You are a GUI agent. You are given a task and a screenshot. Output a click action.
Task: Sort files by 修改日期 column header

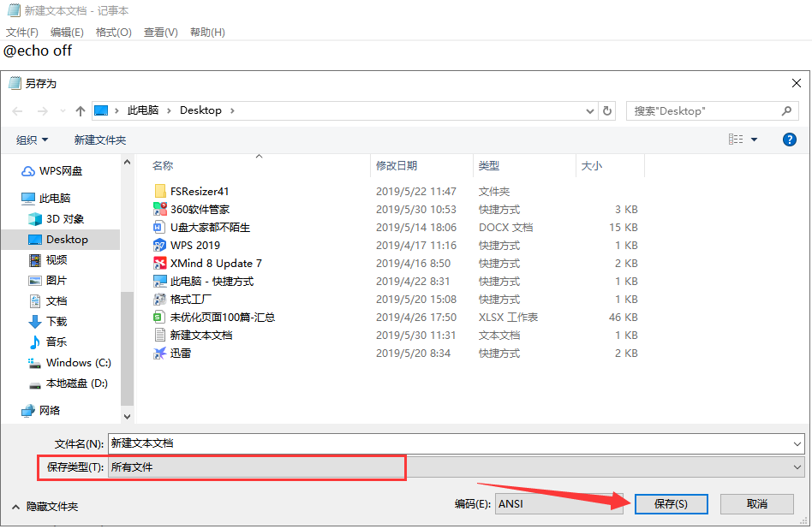pos(396,166)
